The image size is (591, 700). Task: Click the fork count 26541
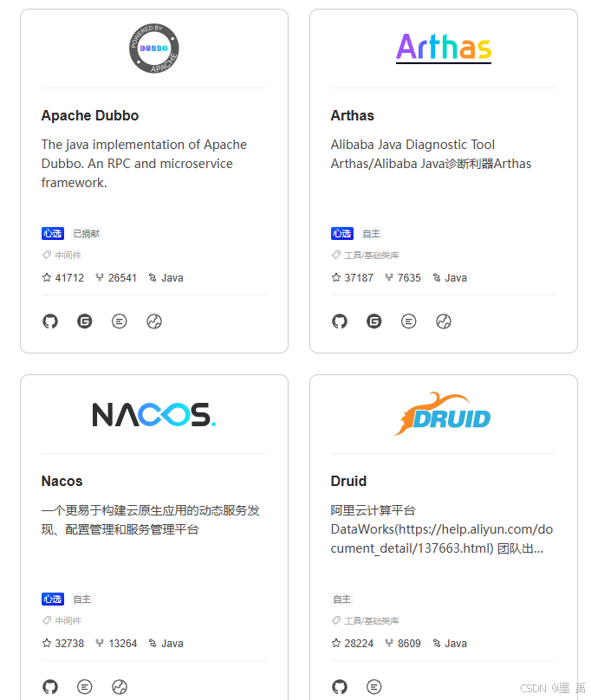122,278
